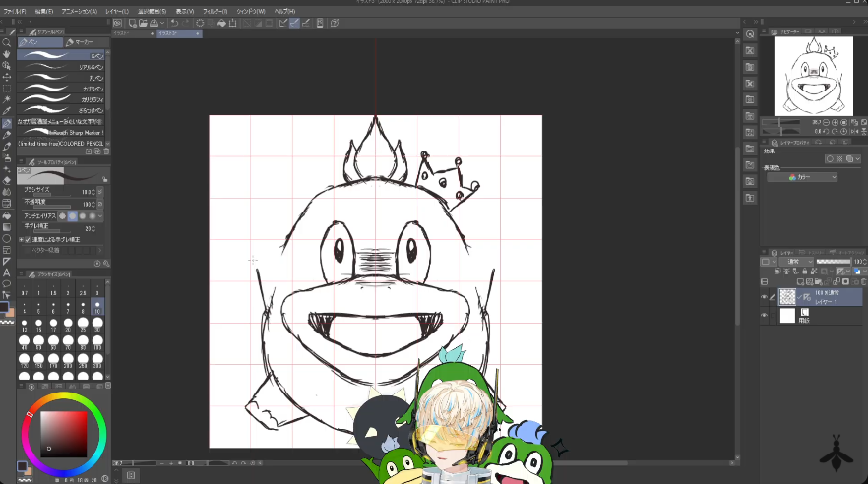Select the COLORED PENCIL sub tool
Image resolution: width=868 pixels, height=484 pixels.
[x=61, y=144]
